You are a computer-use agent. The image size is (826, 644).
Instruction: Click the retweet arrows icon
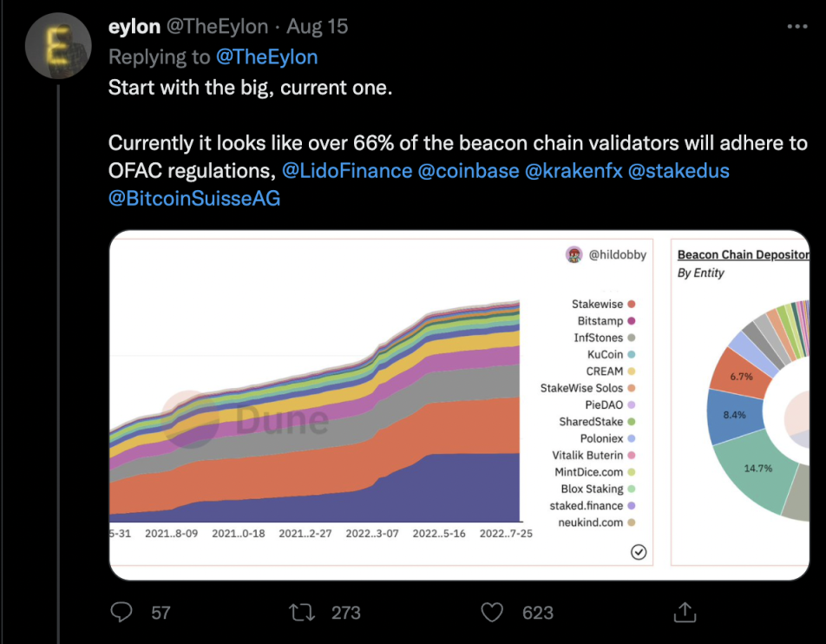pos(300,613)
